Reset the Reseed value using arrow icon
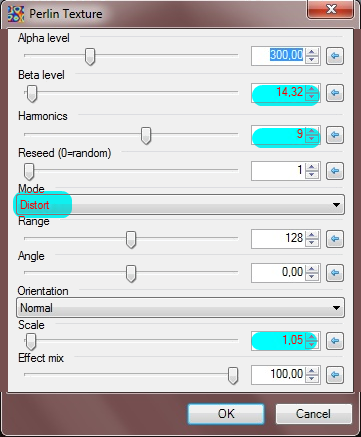Image resolution: width=361 pixels, height=437 pixels. click(335, 171)
